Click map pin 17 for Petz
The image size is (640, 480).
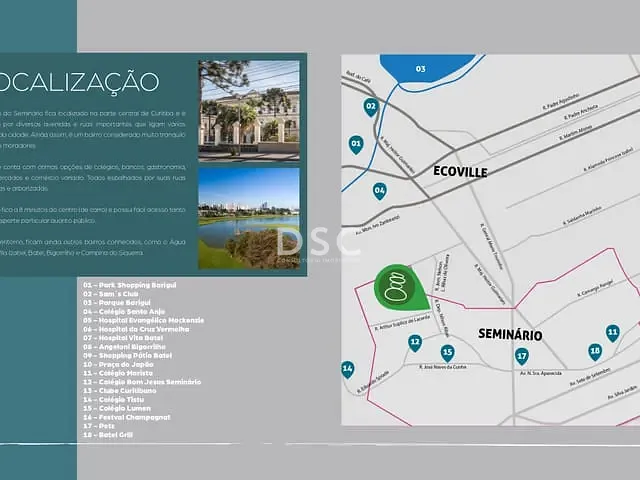pos(522,357)
